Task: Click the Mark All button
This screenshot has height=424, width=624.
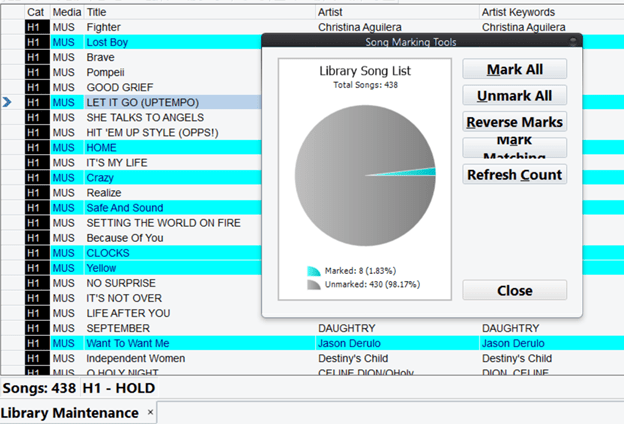Action: pos(515,70)
